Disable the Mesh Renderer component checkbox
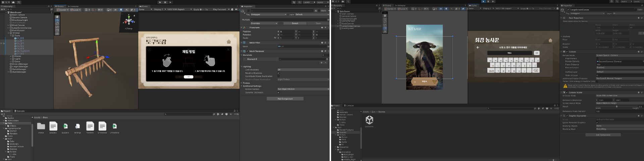Screen dimensions: 644x161 (x=247, y=51)
